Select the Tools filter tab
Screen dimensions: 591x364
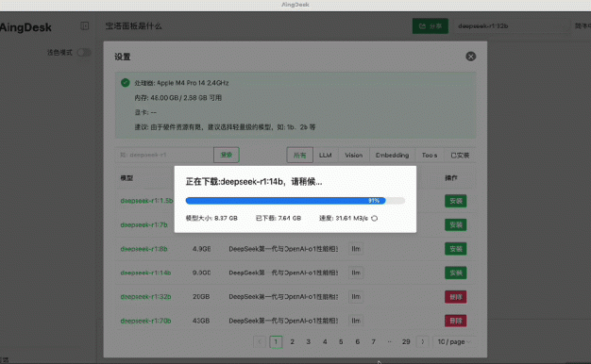[430, 155]
